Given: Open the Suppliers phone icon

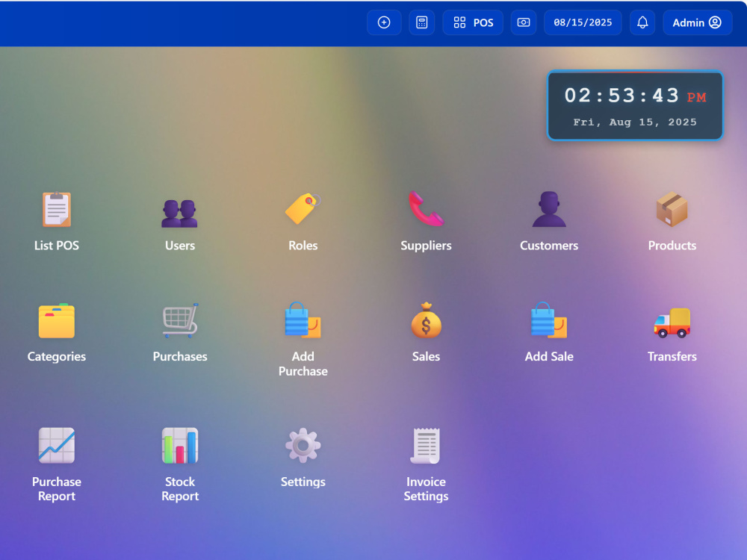Looking at the screenshot, I should tap(426, 208).
